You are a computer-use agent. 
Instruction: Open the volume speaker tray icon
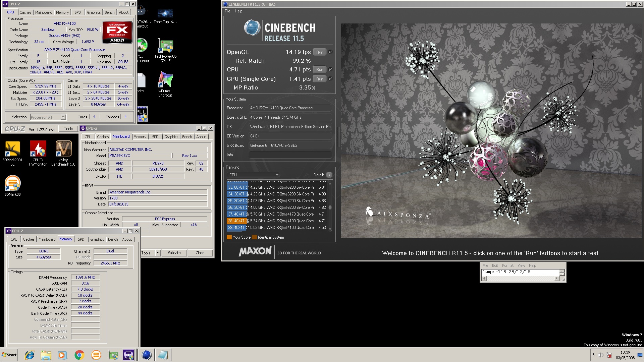[x=601, y=355]
